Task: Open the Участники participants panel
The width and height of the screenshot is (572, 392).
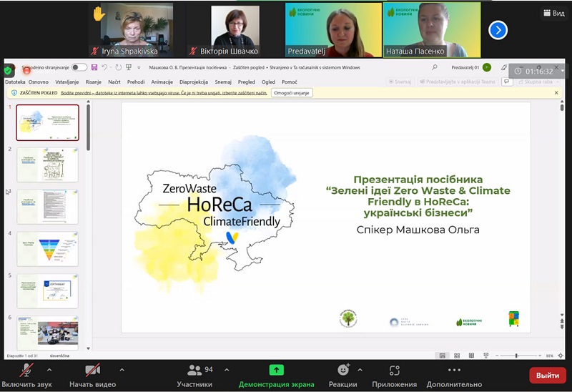Action: [x=194, y=376]
